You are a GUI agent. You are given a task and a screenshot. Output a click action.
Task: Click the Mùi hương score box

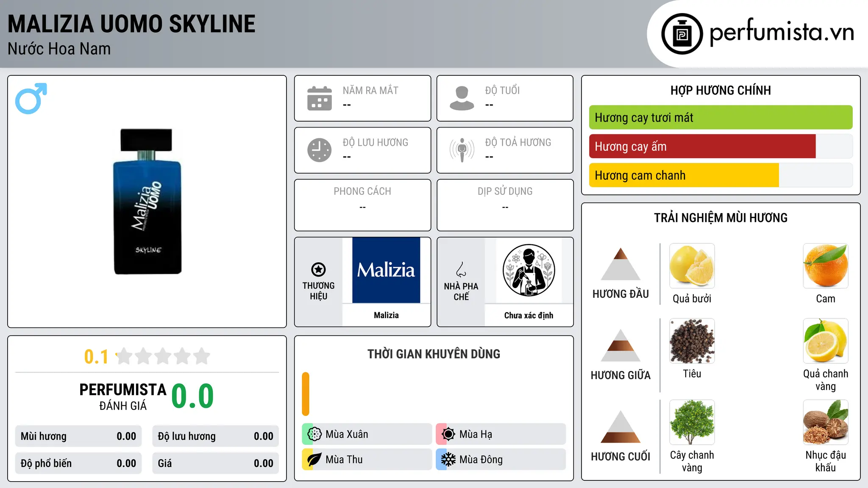point(78,436)
